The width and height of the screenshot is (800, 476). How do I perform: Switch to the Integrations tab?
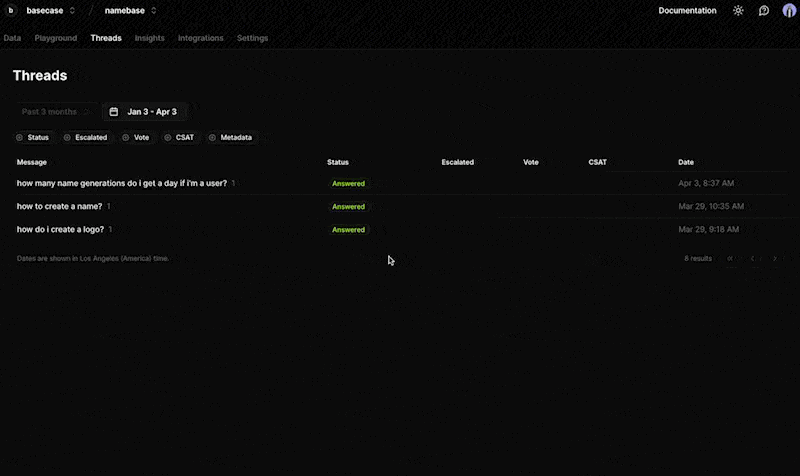pos(201,38)
